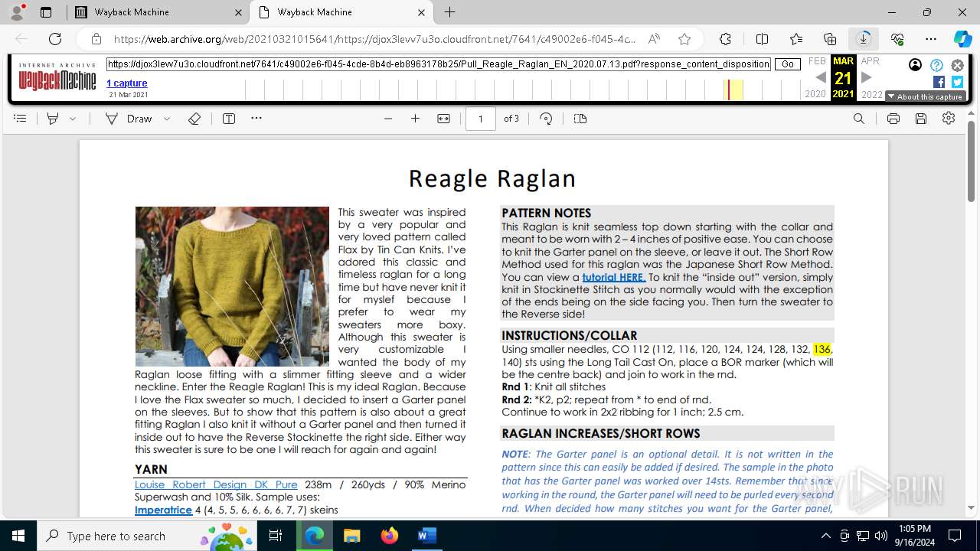Toggle the Highlight tool

coord(53,119)
